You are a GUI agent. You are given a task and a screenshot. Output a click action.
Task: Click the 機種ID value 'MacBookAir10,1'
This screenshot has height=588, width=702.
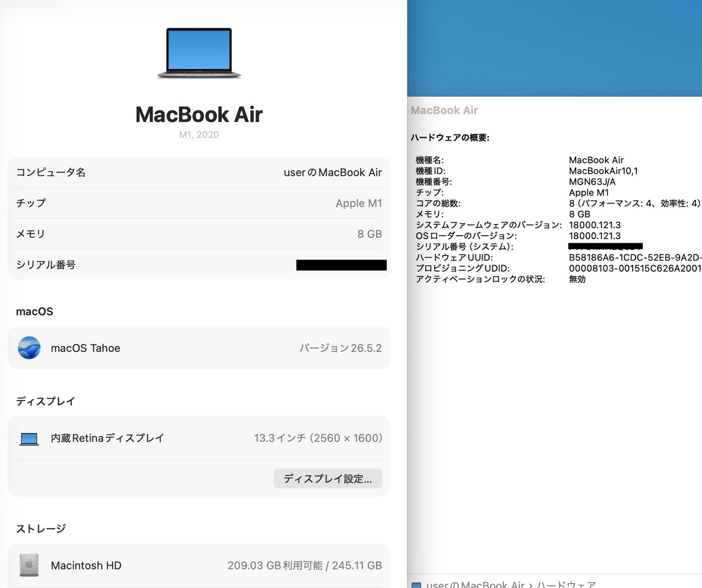(x=603, y=171)
